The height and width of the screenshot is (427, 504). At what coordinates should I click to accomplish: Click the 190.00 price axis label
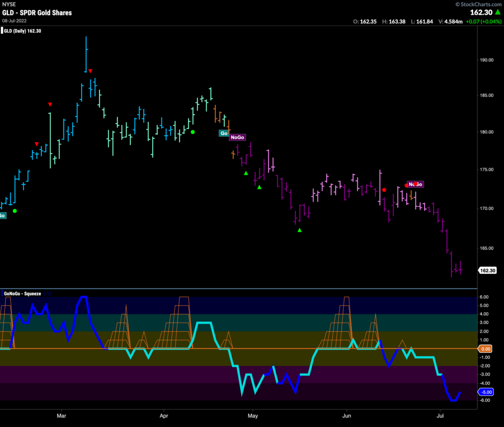point(487,60)
